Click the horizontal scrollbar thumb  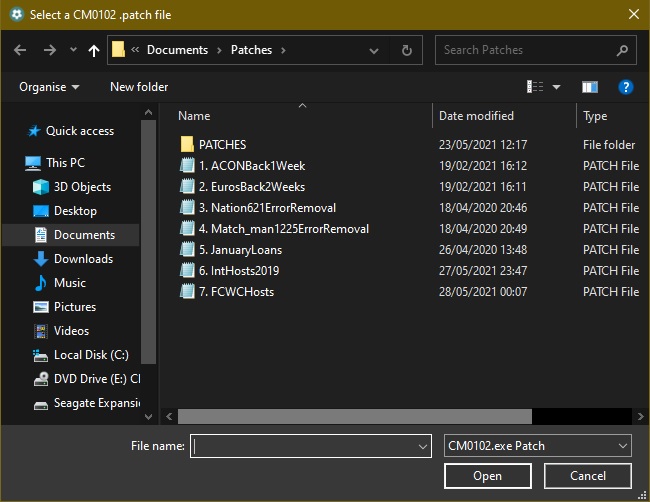[355, 416]
